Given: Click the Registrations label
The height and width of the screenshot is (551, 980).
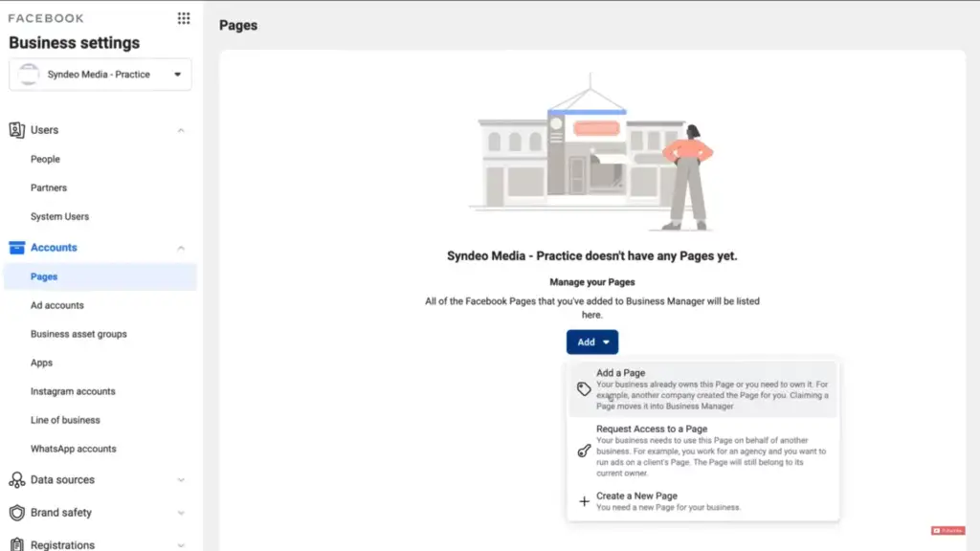Looking at the screenshot, I should pyautogui.click(x=62, y=544).
